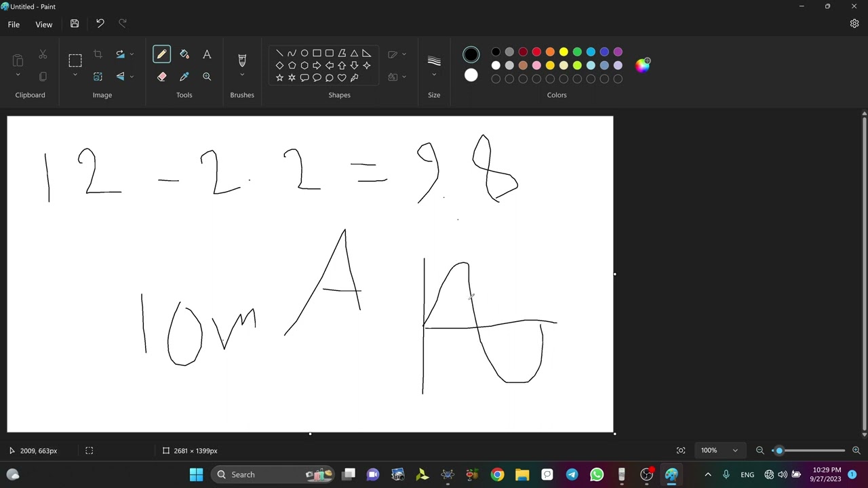The image size is (868, 488).
Task: Click the Redo arrow
Action: (x=123, y=24)
